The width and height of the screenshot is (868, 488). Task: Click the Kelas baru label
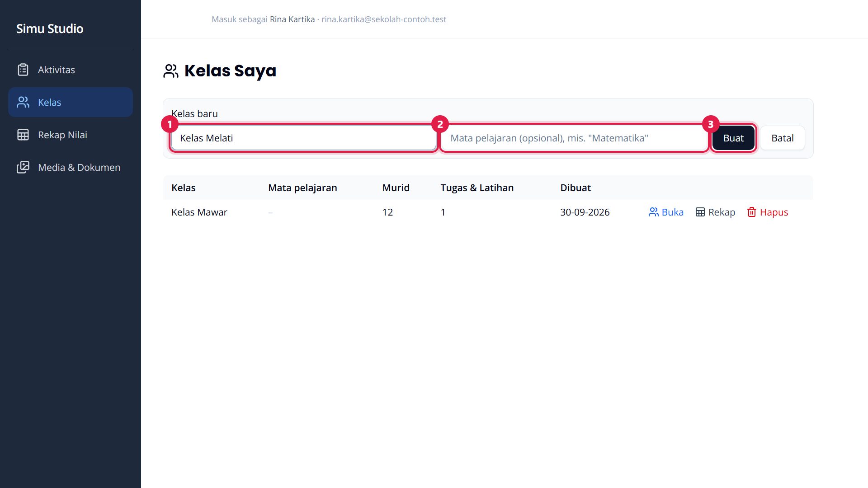(194, 113)
